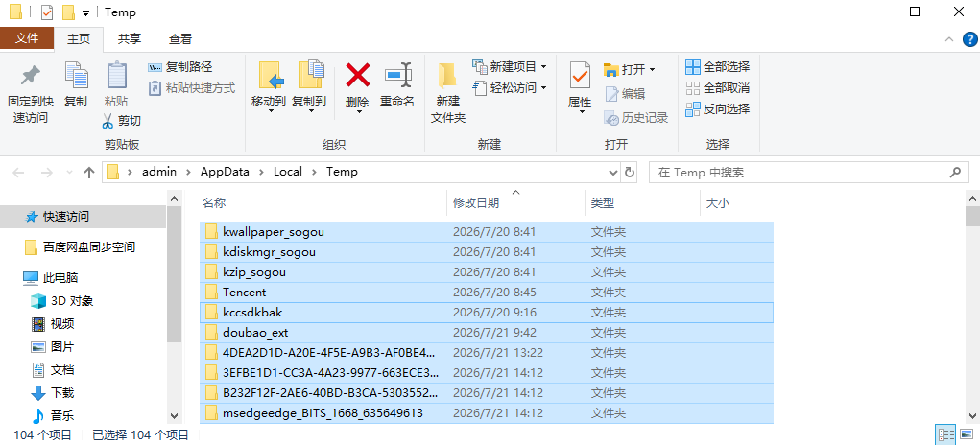This screenshot has height=445, width=980.
Task: Click navigation pane scroll down arrow
Action: (x=175, y=415)
